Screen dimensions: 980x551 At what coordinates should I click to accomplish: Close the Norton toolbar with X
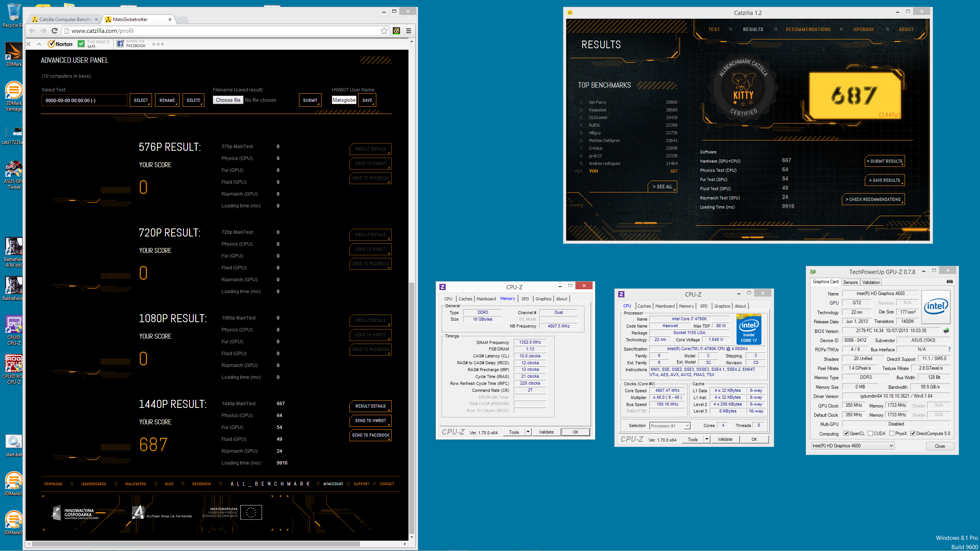(28, 44)
